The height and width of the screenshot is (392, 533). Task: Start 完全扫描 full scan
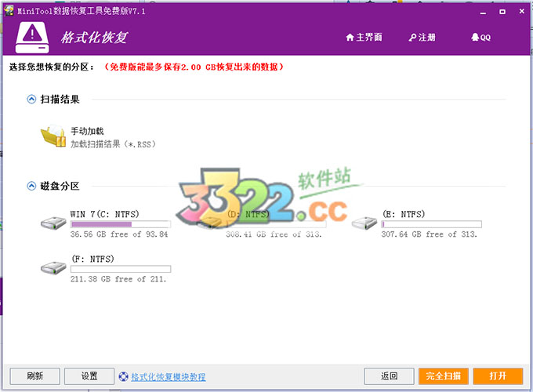tap(444, 376)
